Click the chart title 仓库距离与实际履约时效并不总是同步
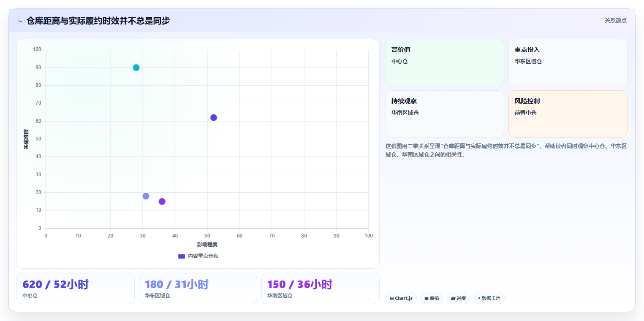 (x=98, y=21)
